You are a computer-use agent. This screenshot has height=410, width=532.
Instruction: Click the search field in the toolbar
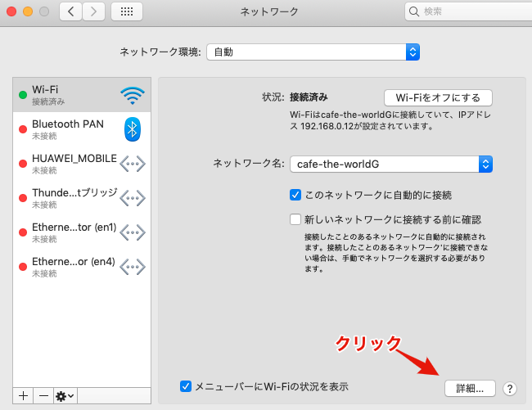point(468,11)
